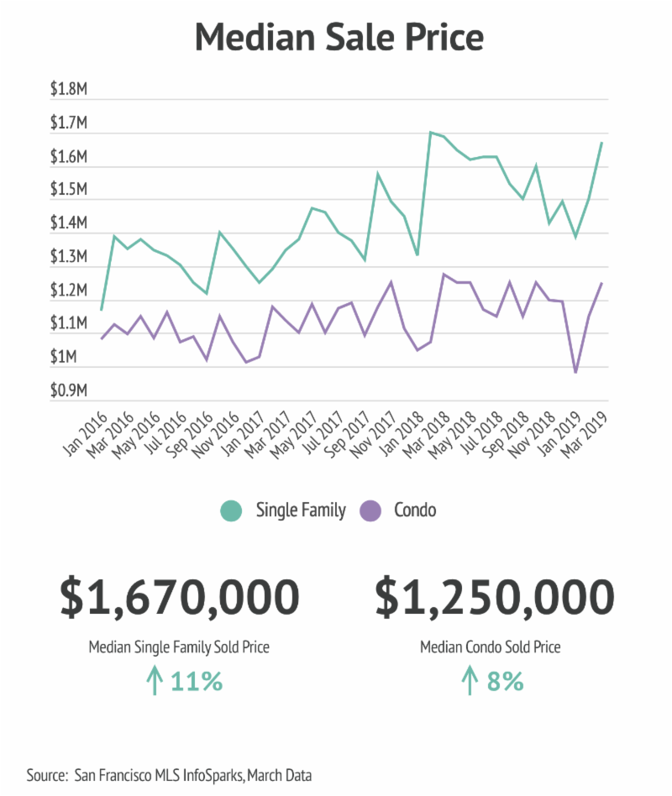
Task: Click the purple Condo legend circle
Action: pos(370,511)
